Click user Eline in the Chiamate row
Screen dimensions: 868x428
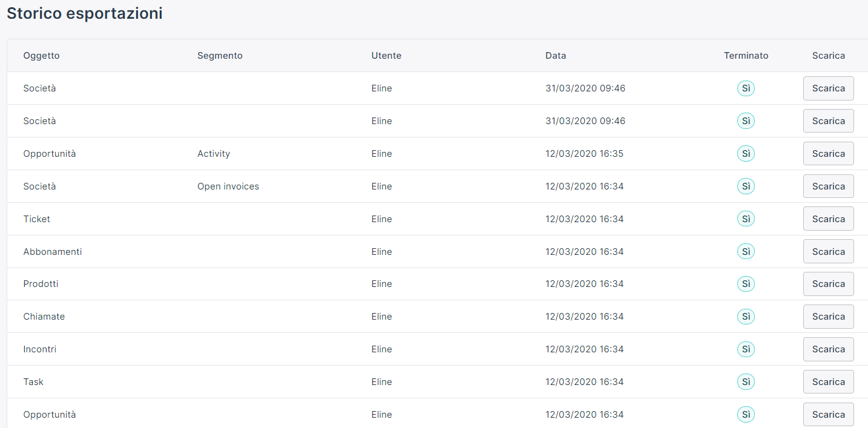coord(381,316)
